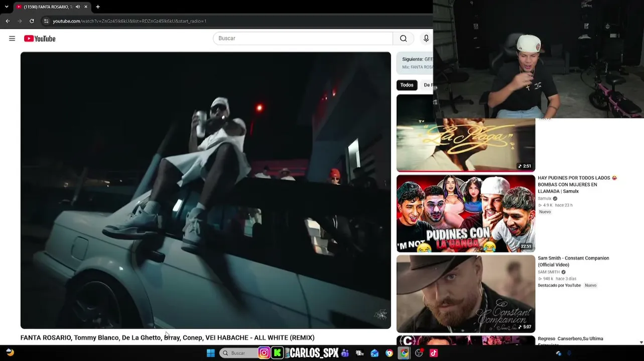
Task: Open the Windows Start menu
Action: tap(211, 353)
